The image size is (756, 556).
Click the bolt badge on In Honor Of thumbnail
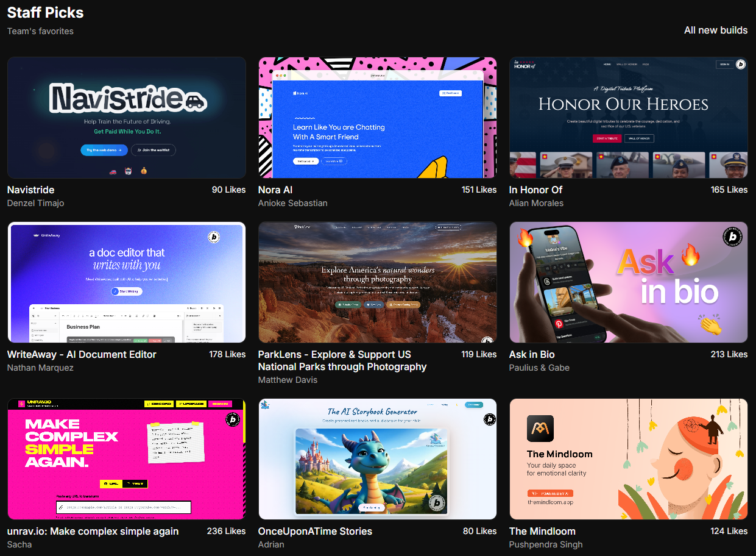[740, 64]
